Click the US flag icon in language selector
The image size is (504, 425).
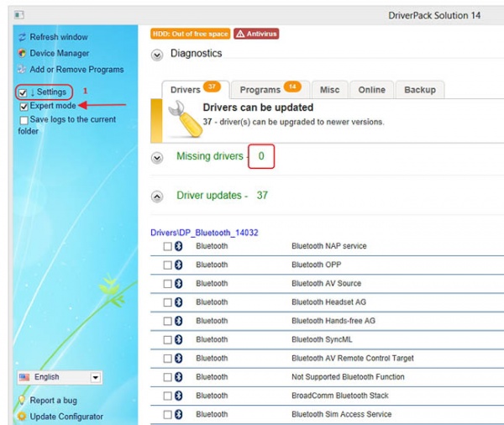coord(24,377)
